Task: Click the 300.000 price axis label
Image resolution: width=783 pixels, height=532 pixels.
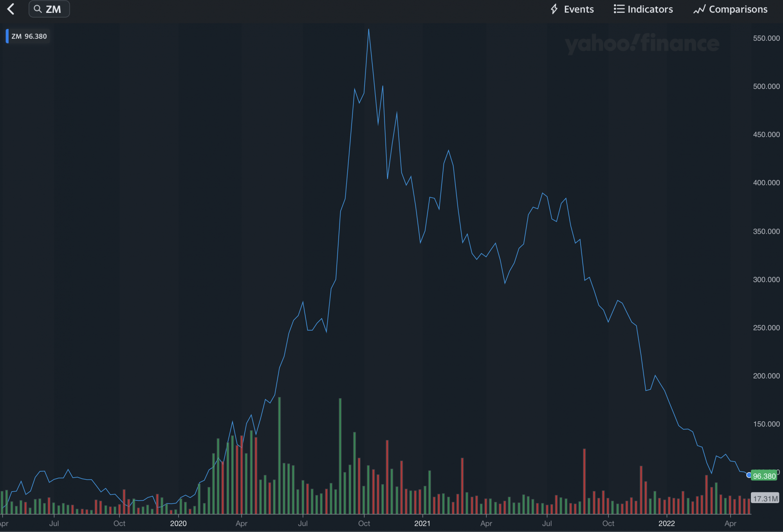Action: coord(766,280)
